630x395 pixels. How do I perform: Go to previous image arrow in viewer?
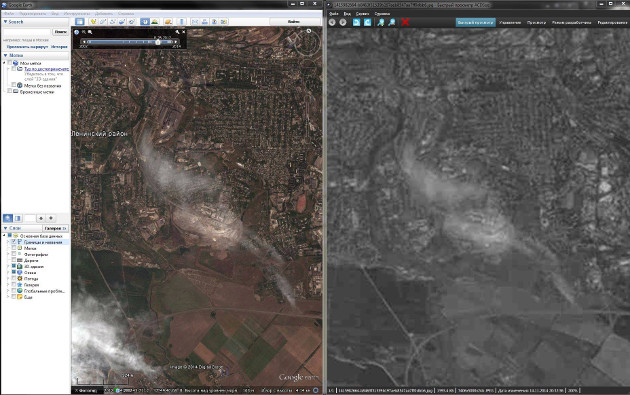pos(332,22)
